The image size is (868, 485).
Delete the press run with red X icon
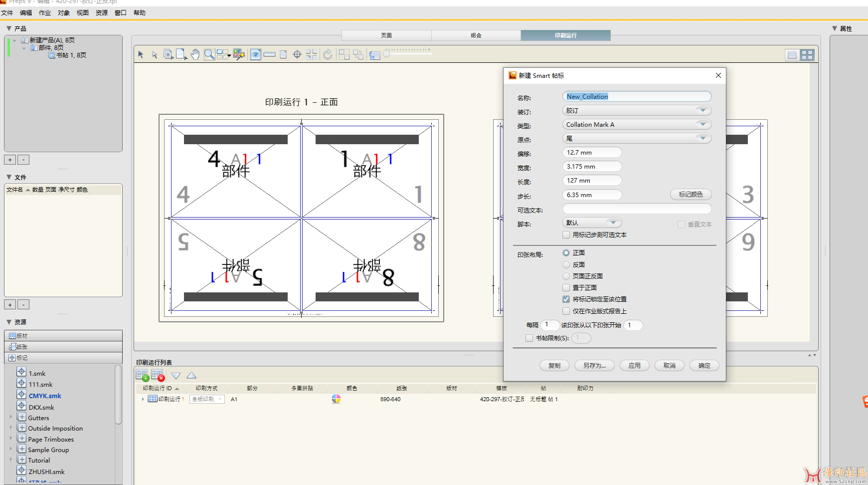[158, 375]
